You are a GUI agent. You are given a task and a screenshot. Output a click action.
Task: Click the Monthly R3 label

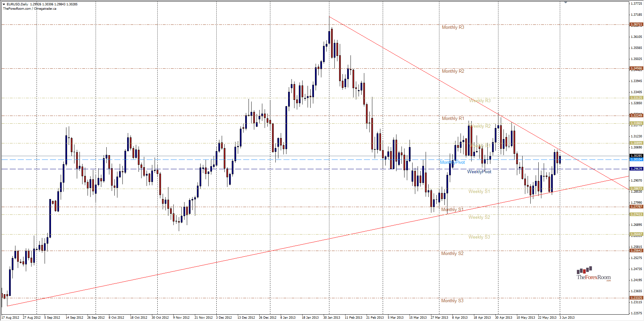tap(453, 27)
